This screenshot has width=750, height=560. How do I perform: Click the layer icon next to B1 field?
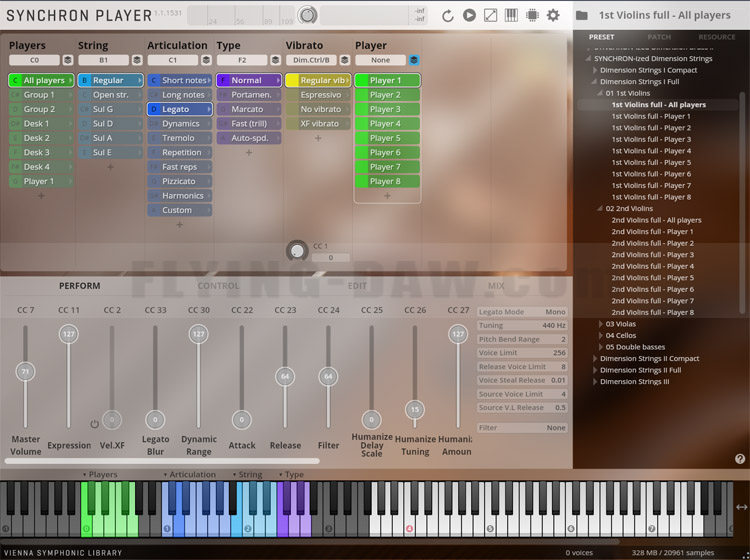[x=137, y=60]
